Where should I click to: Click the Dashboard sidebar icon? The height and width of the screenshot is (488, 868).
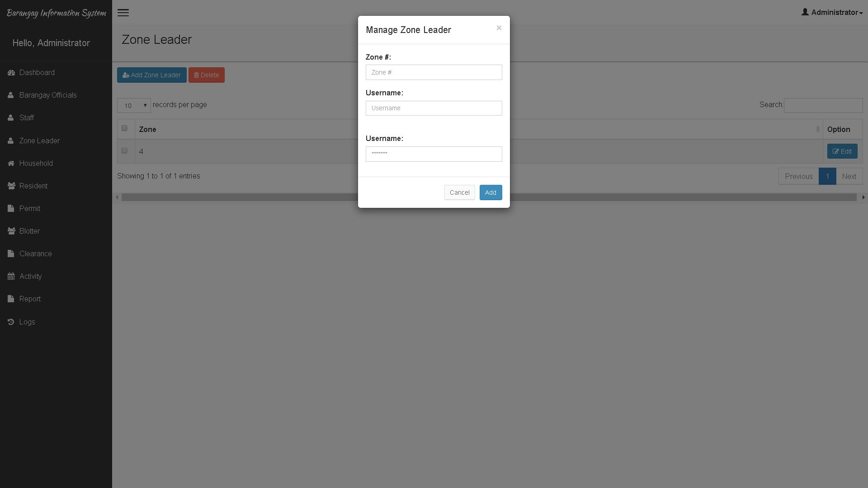[x=11, y=72]
